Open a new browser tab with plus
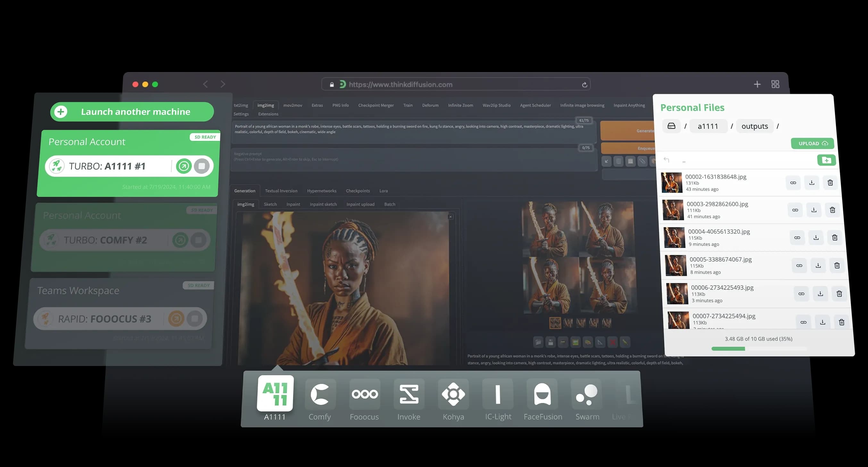 (x=757, y=84)
